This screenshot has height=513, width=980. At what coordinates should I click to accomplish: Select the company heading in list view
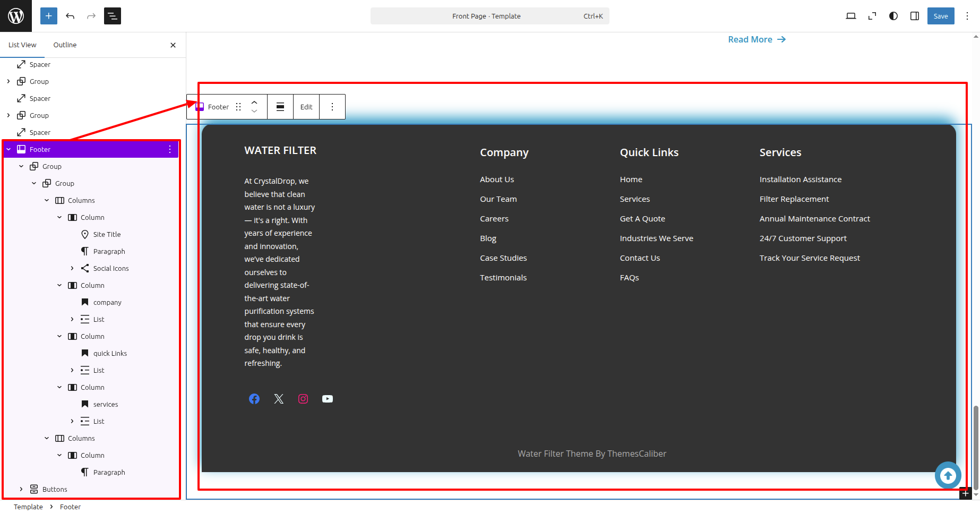tap(107, 302)
